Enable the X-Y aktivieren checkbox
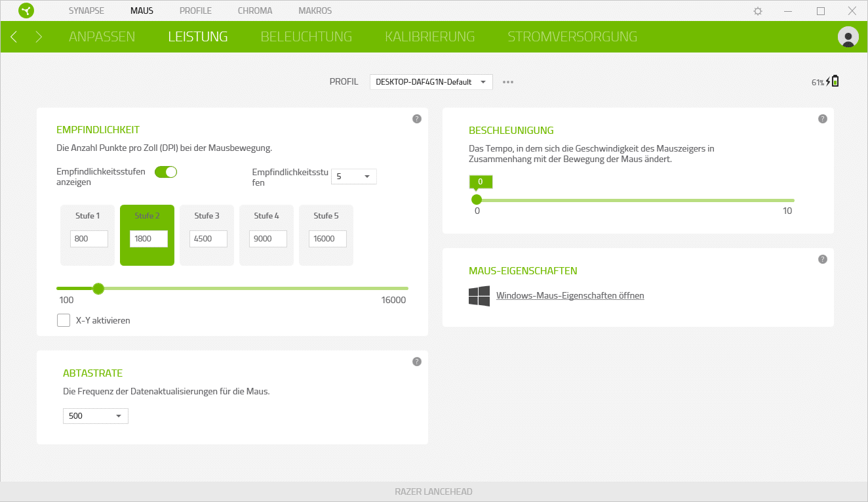This screenshot has height=502, width=868. click(64, 320)
